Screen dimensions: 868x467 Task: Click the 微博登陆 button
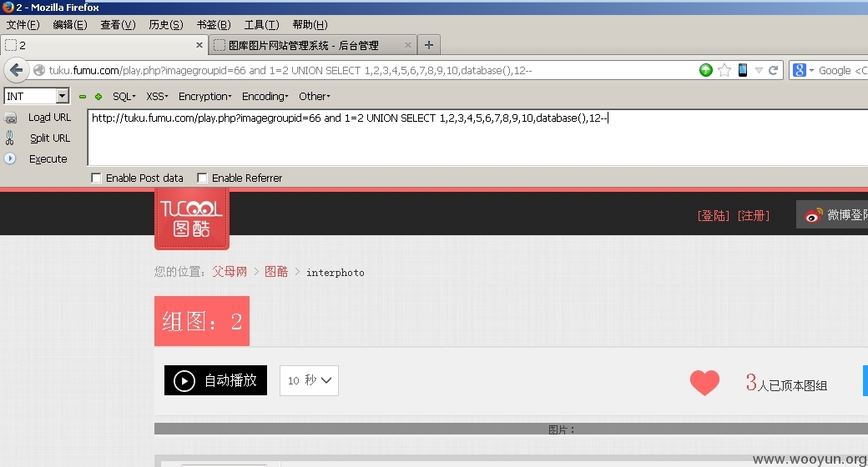coord(832,214)
